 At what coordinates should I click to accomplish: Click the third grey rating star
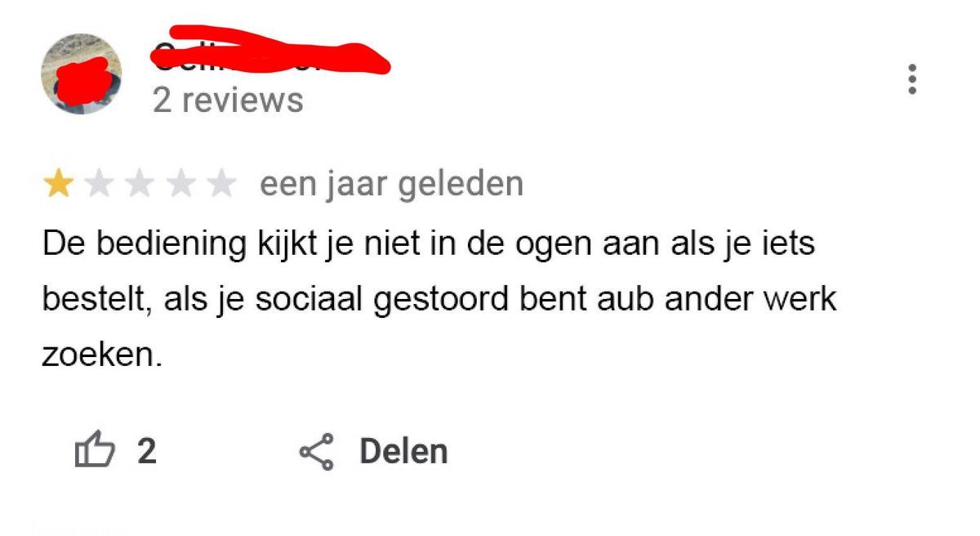(x=140, y=185)
